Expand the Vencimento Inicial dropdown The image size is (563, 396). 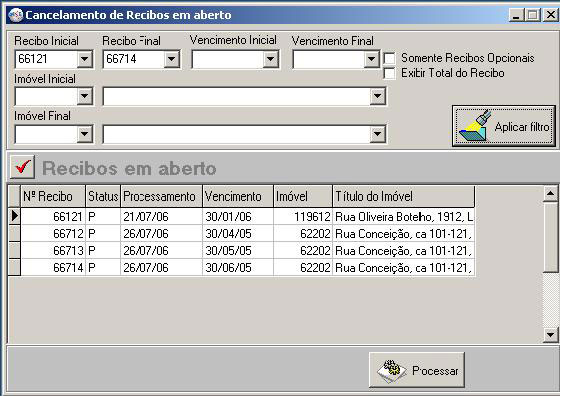[x=270, y=59]
